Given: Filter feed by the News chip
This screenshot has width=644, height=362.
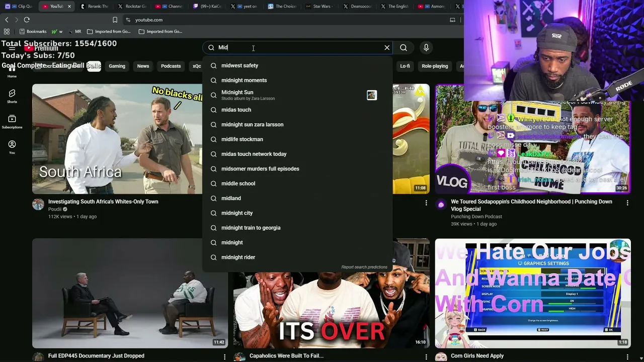Looking at the screenshot, I should (x=143, y=66).
